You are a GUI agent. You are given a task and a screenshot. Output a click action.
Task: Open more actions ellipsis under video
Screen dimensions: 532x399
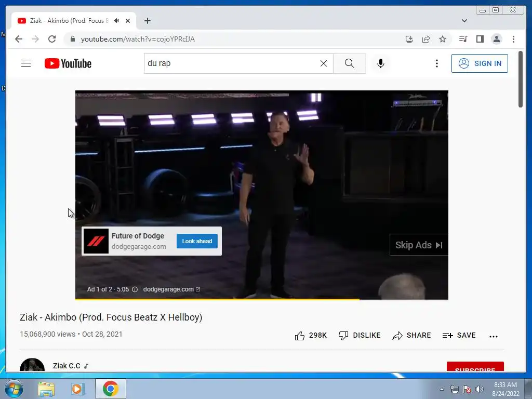point(494,336)
